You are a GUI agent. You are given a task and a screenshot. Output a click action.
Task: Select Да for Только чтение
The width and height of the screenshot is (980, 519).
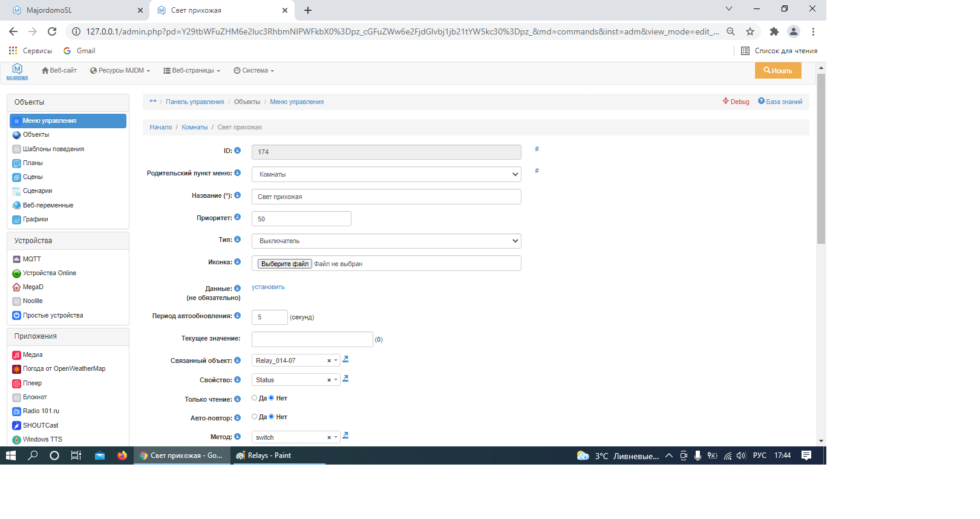[x=255, y=398]
